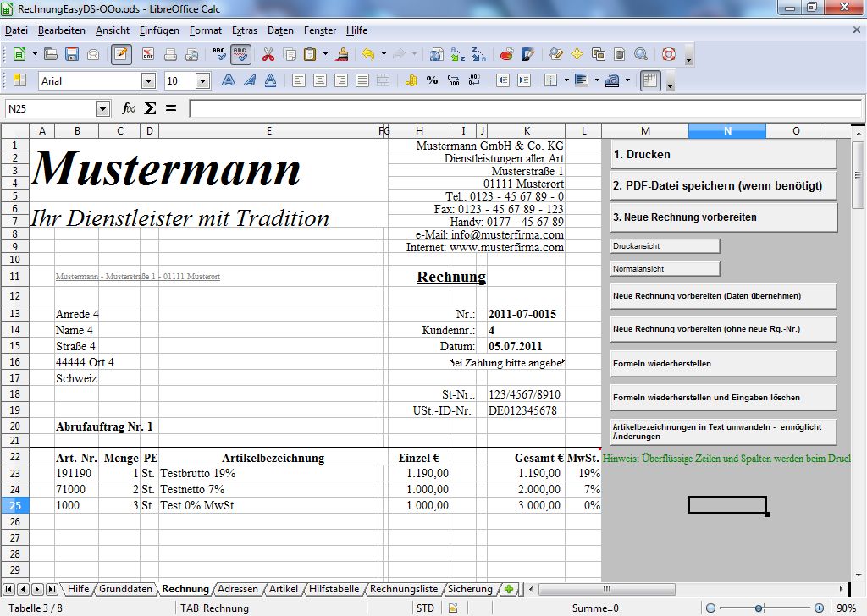Click the Sum sigma icon
867x616 pixels.
[x=150, y=108]
